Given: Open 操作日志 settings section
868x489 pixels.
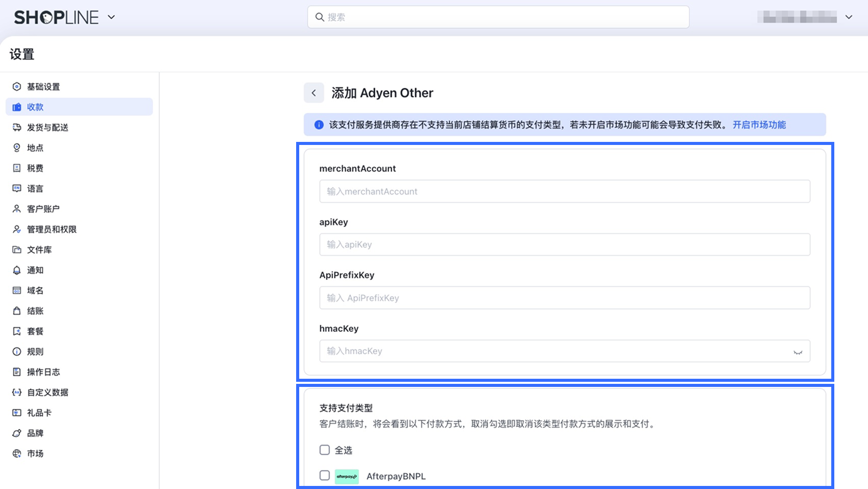Looking at the screenshot, I should tap(79, 372).
